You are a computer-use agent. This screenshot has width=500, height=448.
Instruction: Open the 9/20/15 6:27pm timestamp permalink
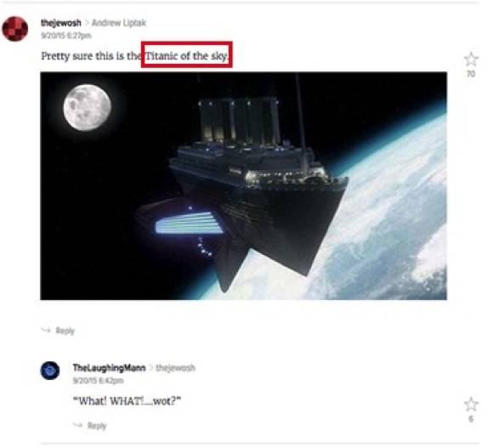pyautogui.click(x=66, y=36)
